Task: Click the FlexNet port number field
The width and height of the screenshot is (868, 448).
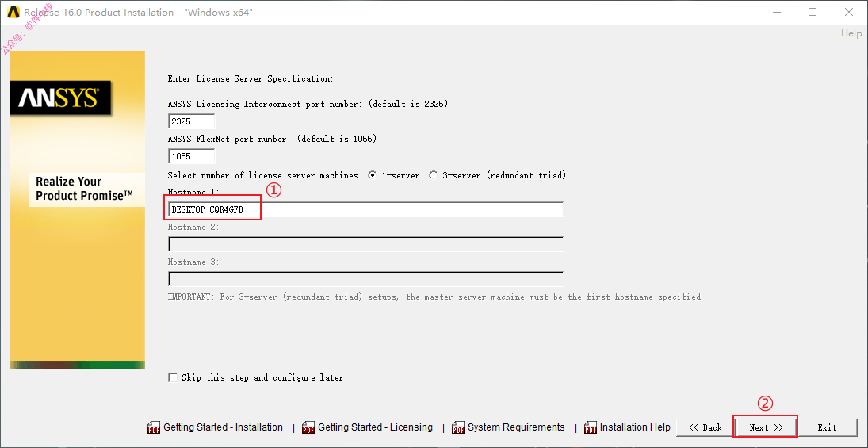Action: pyautogui.click(x=192, y=156)
